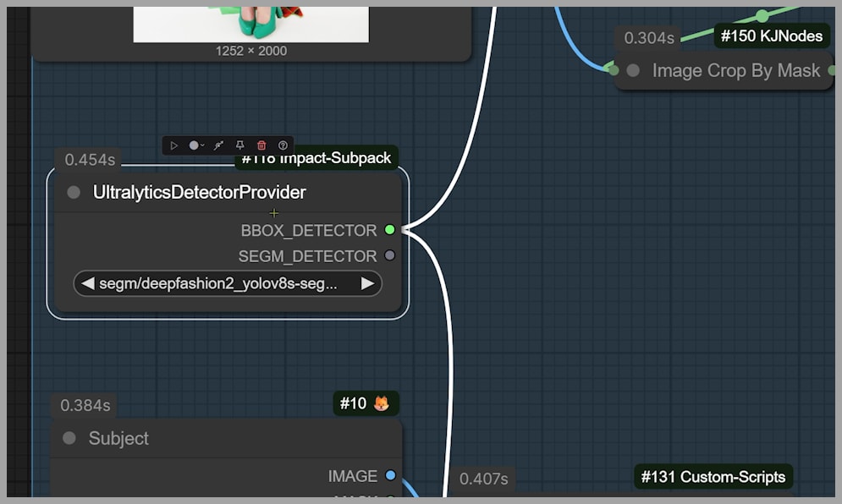Click the play icon in node toolbar
Image resolution: width=842 pixels, height=504 pixels.
[174, 145]
